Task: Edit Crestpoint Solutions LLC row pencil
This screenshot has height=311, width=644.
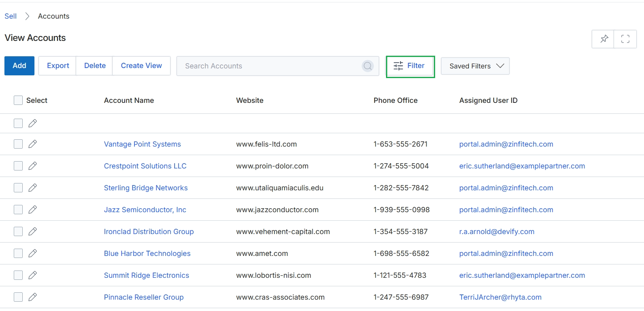Action: coord(33,166)
